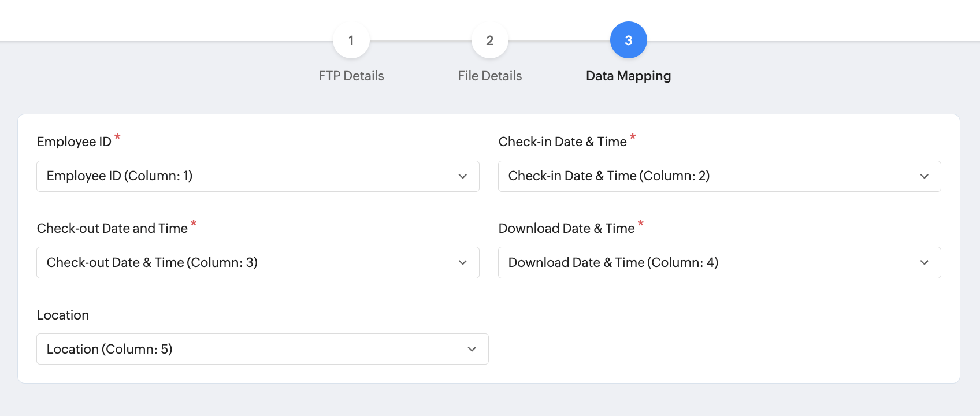
Task: Click the Download Date & Time field label
Action: tap(566, 228)
